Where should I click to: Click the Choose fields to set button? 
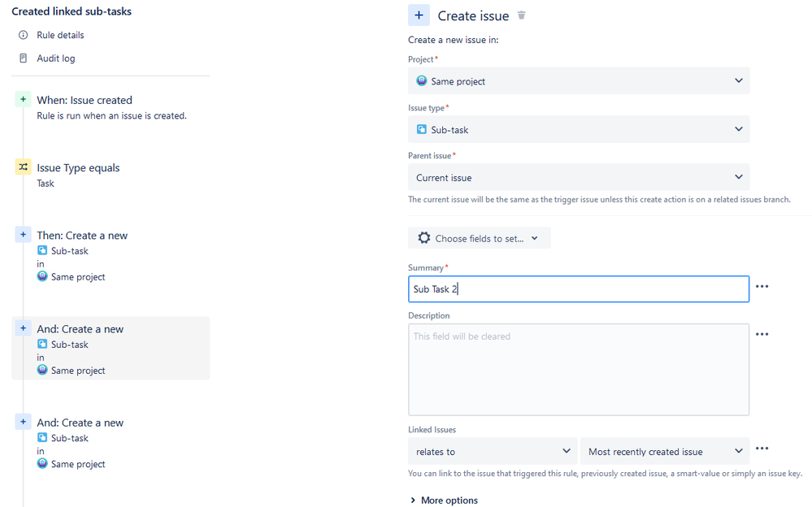click(479, 238)
